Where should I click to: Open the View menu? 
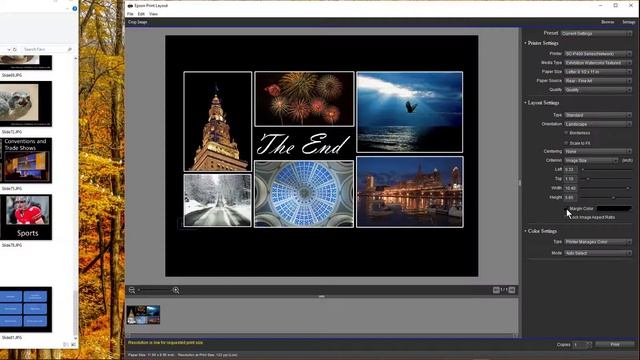153,14
